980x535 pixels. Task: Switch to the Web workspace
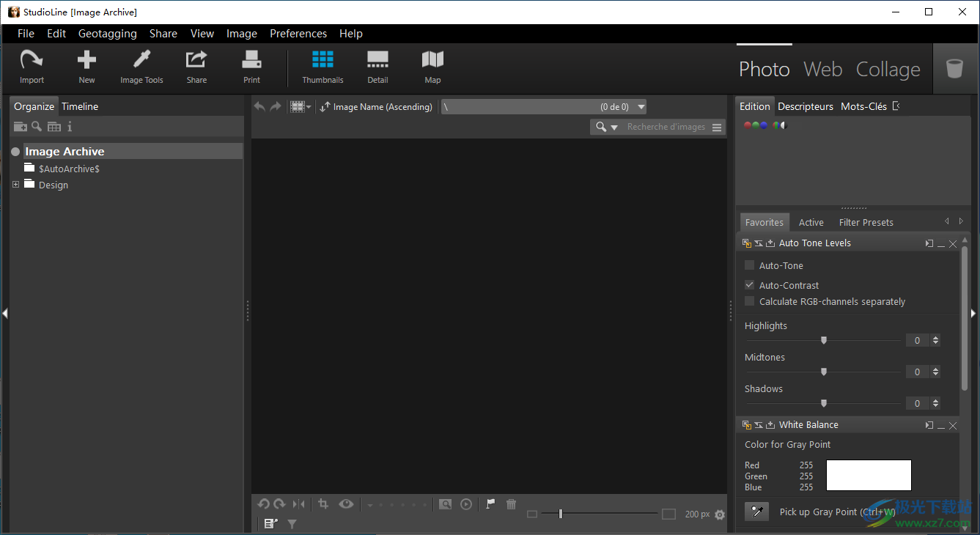(x=822, y=69)
